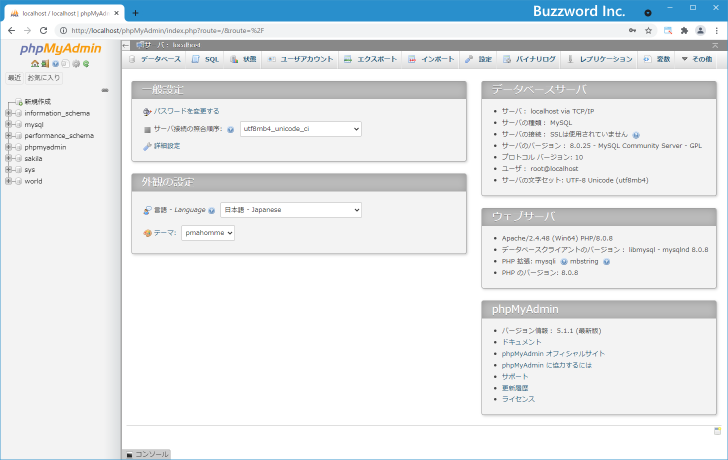Click 詳細設定 link in general settings

click(167, 146)
